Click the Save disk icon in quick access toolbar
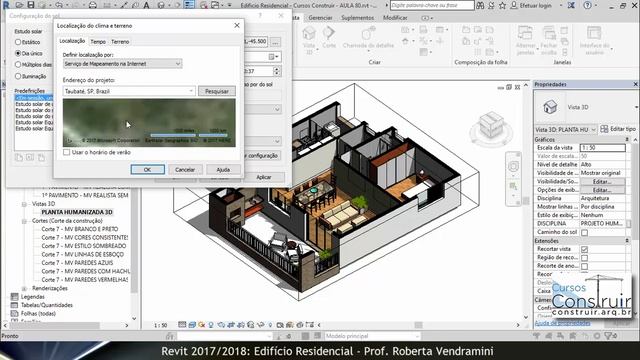Image resolution: width=640 pixels, height=360 pixels. point(31,5)
